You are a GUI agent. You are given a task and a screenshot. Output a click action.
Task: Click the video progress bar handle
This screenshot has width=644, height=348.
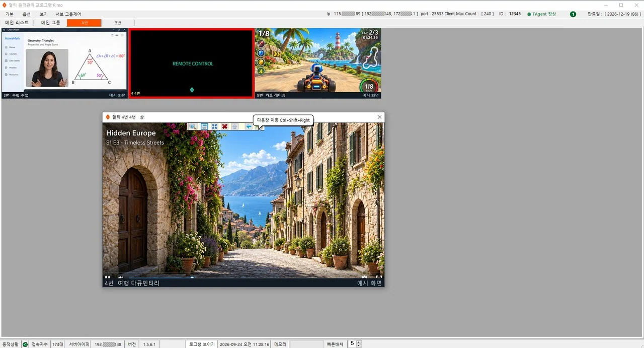(x=192, y=277)
